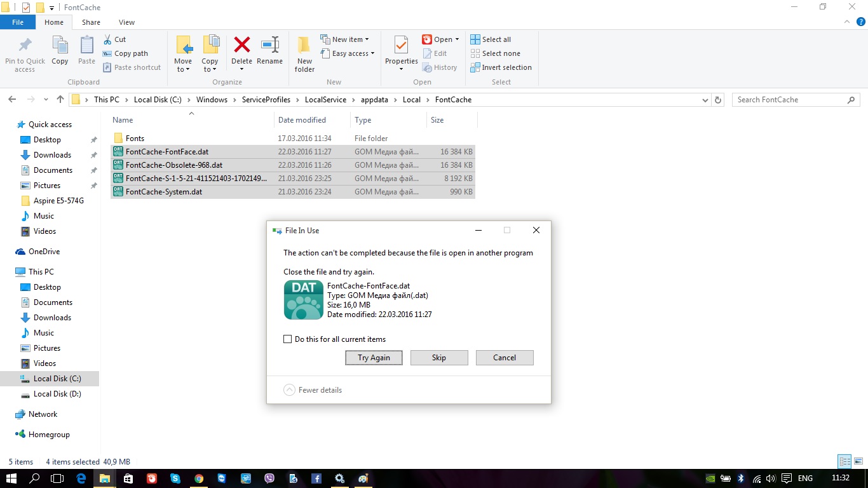Open Task View on the taskbar
This screenshot has width=868, height=488.
(x=57, y=478)
